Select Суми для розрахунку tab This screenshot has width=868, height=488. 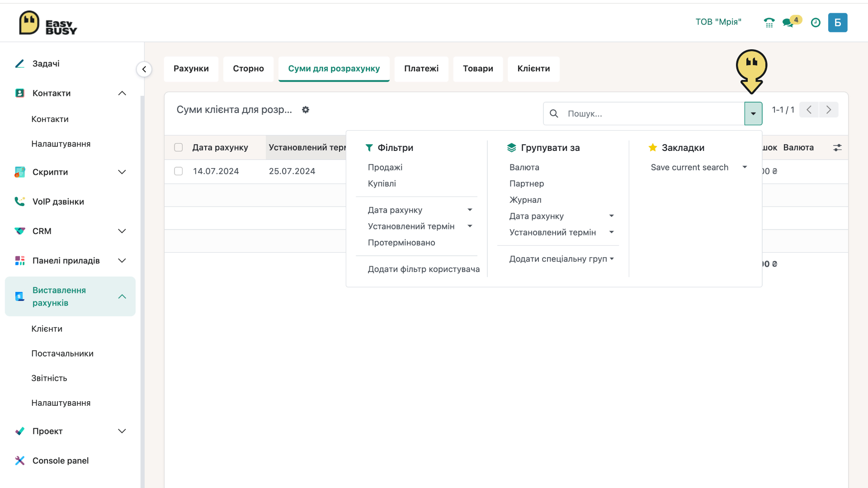tap(334, 69)
